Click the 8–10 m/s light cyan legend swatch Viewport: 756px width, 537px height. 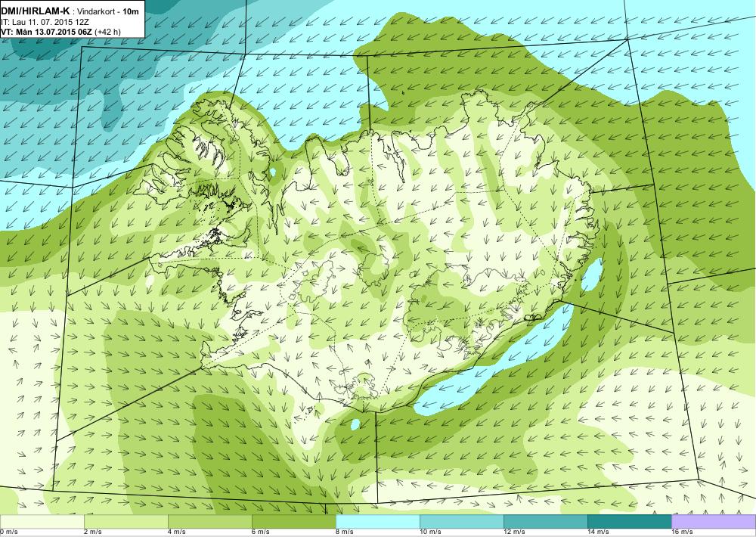tap(378, 521)
